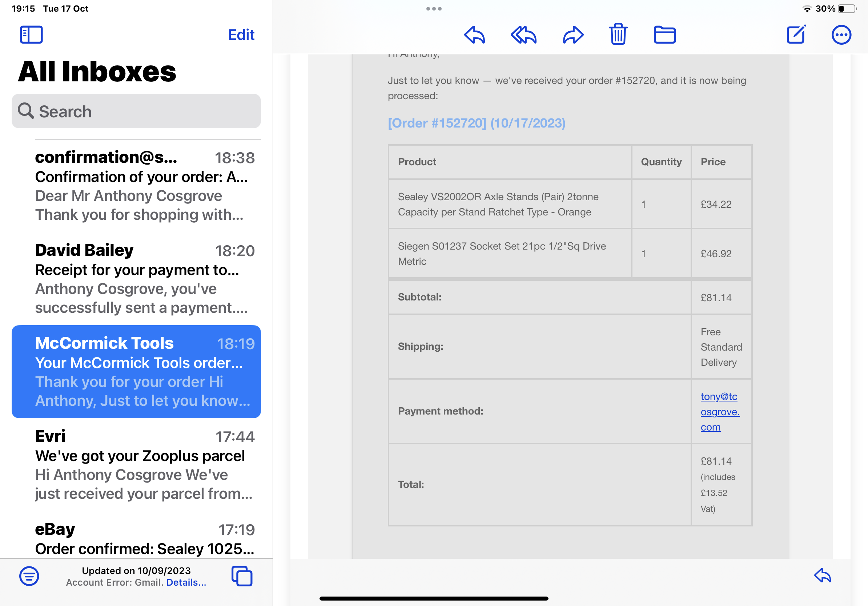868x606 pixels.
Task: Forward this email with the forward arrow
Action: click(x=573, y=35)
